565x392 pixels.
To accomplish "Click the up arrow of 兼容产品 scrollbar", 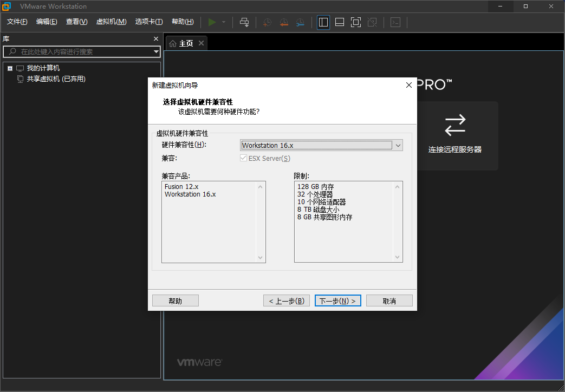I will (261, 187).
